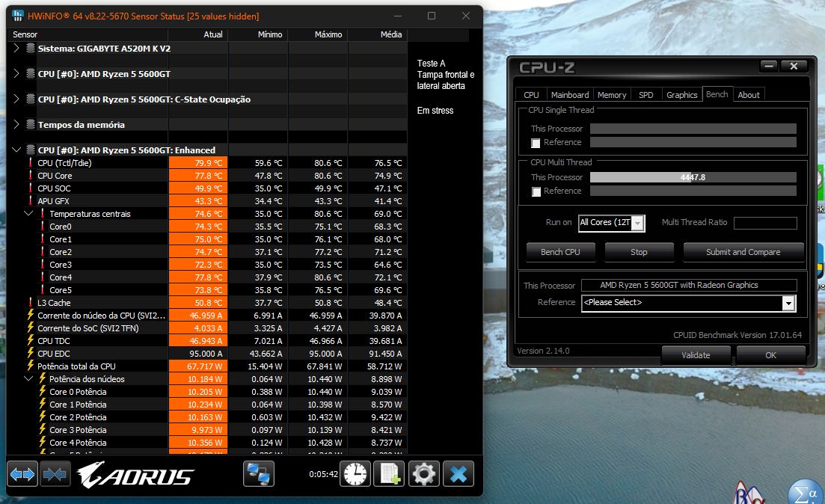Switch to Mainboard tab in CPU-Z

tap(570, 95)
